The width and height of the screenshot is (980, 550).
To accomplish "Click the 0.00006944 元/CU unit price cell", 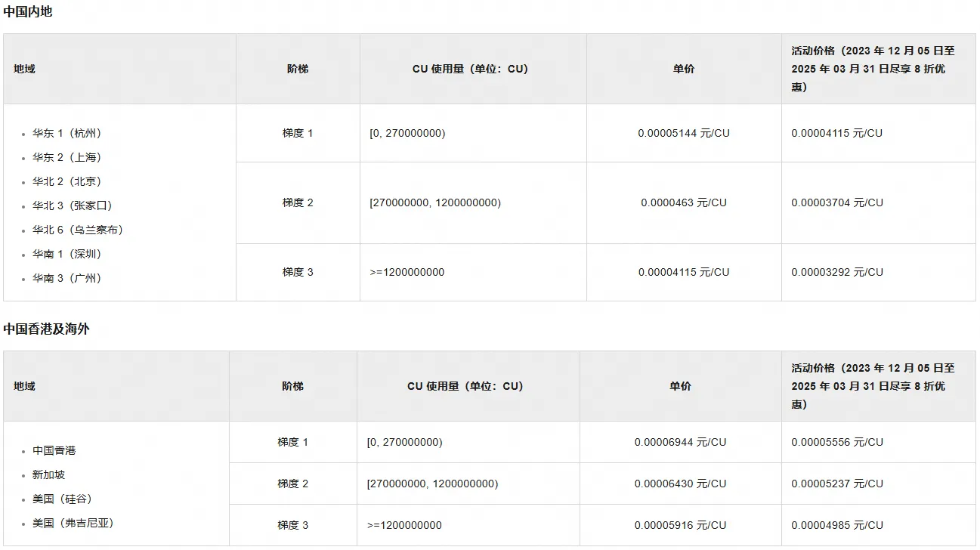I will pyautogui.click(x=680, y=442).
